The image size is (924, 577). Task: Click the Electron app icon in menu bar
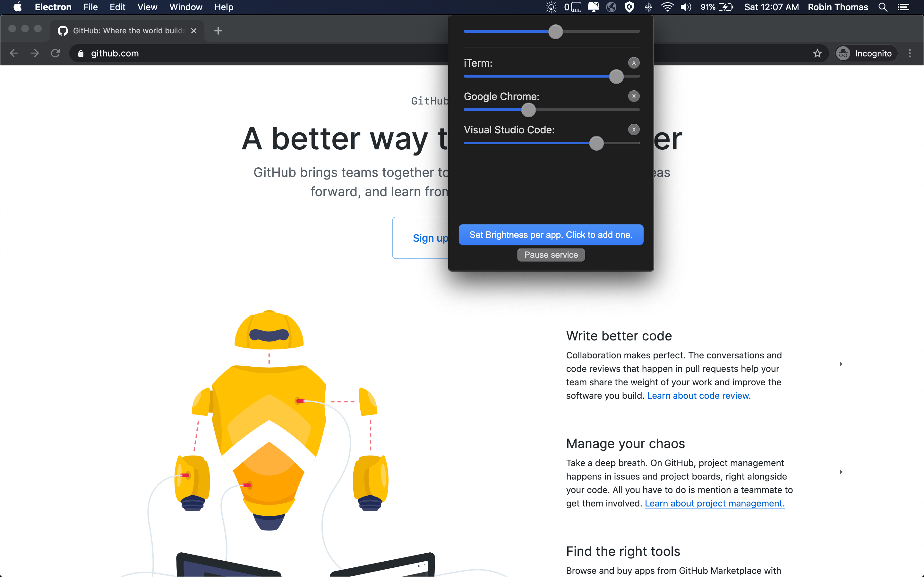[551, 7]
